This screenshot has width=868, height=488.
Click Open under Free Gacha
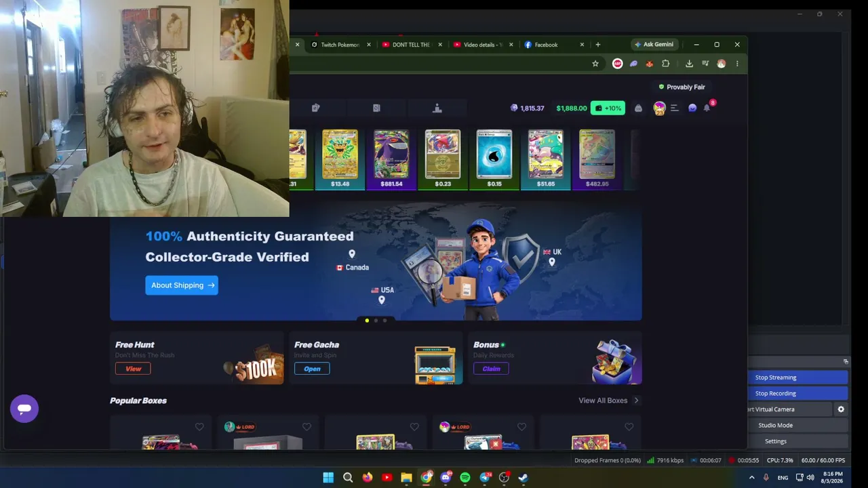pos(312,369)
